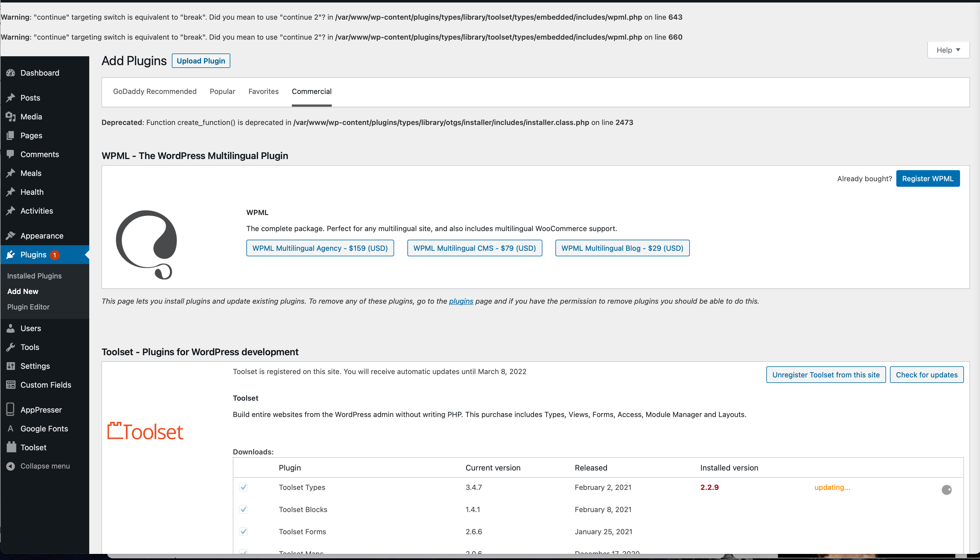Buy WPML Multilingual Blog $29
Image resolution: width=980 pixels, height=560 pixels.
click(622, 248)
